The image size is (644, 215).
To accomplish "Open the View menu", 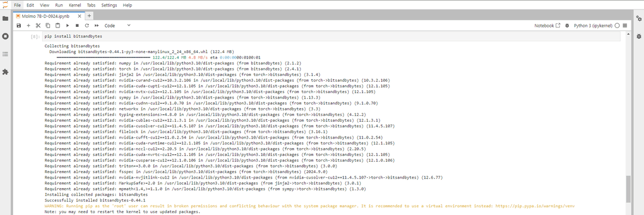I will coord(45,5).
